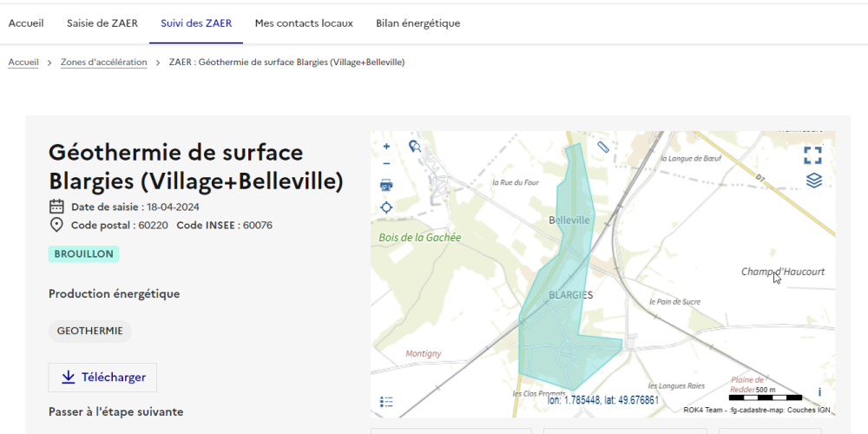Show the map legend list
The width and height of the screenshot is (868, 434).
click(387, 402)
